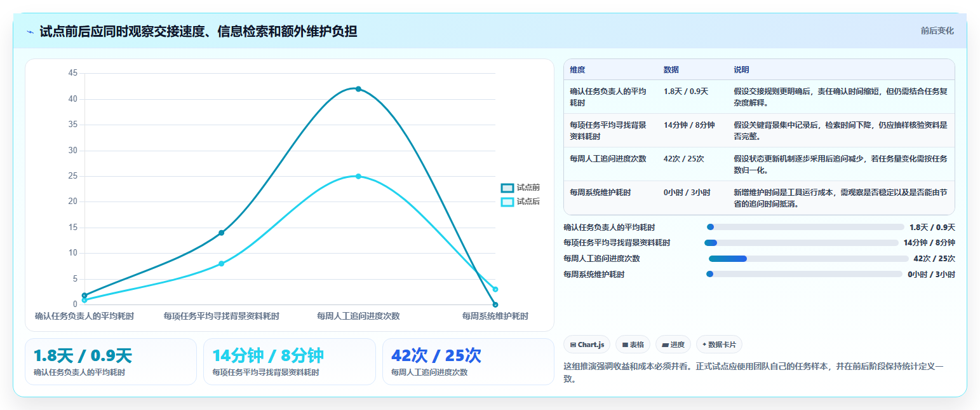This screenshot has width=980, height=410.
Task: Click table cell 1.8天 / 0.9天
Action: pos(686,92)
